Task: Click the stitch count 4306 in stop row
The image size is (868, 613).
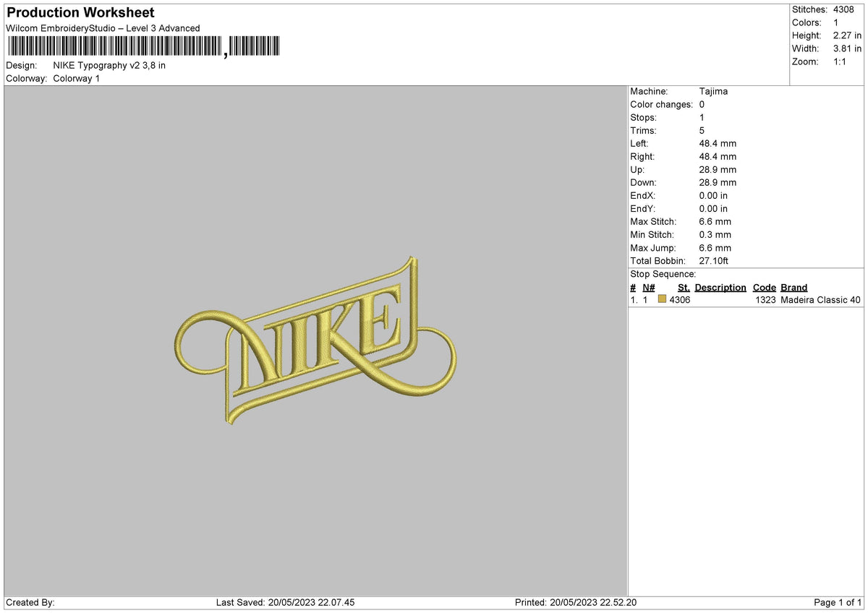Action: click(x=680, y=300)
